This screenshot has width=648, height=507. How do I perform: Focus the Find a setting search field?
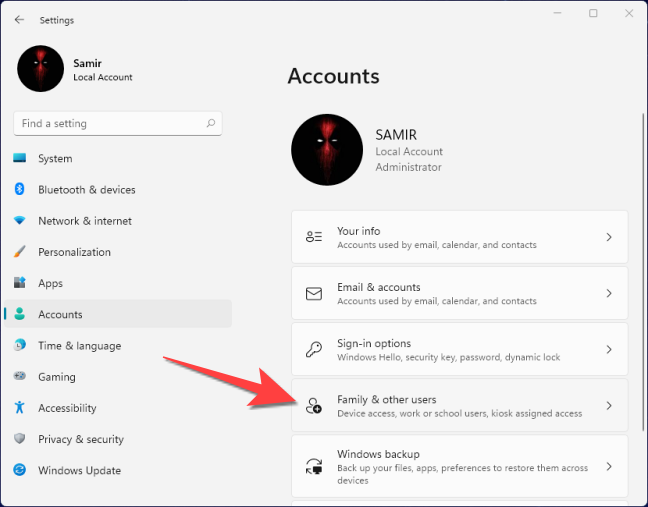tap(118, 123)
